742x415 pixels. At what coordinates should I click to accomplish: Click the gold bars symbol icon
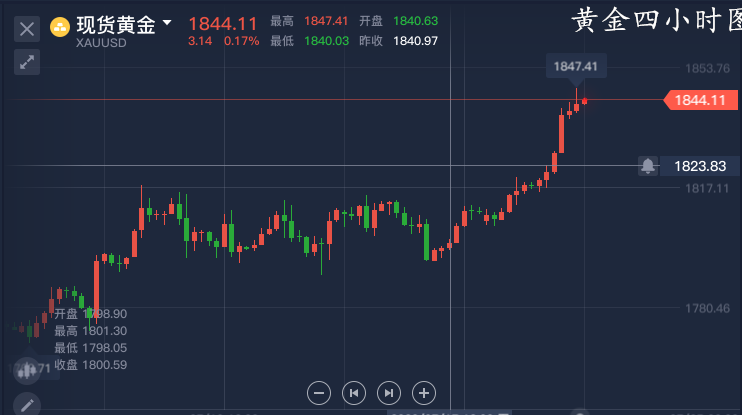click(60, 27)
